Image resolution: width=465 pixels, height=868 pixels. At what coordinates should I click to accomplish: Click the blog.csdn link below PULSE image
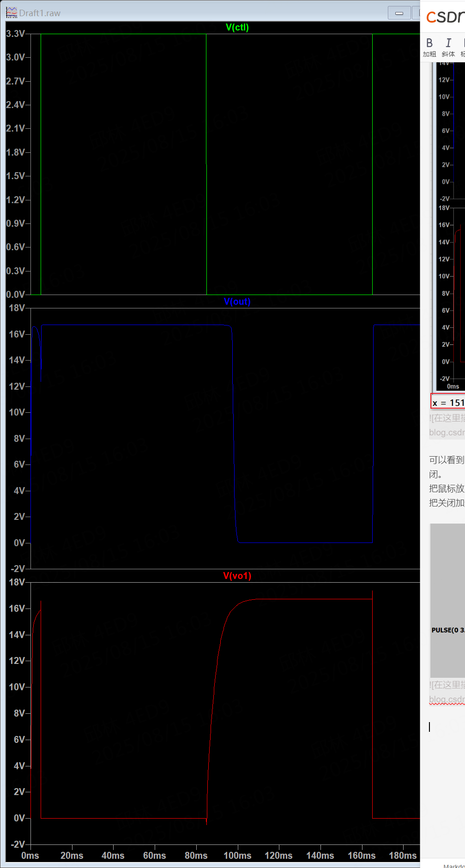(x=447, y=699)
